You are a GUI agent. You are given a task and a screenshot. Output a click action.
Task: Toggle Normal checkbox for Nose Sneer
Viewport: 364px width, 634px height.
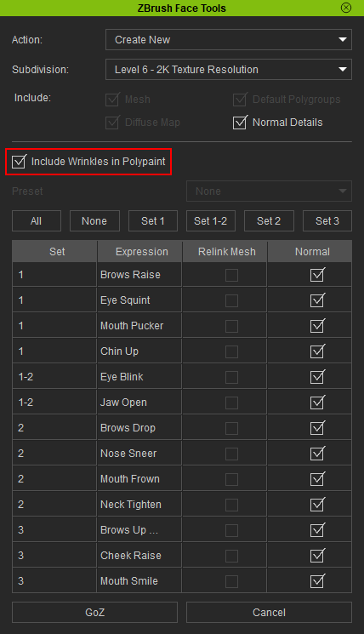point(317,454)
